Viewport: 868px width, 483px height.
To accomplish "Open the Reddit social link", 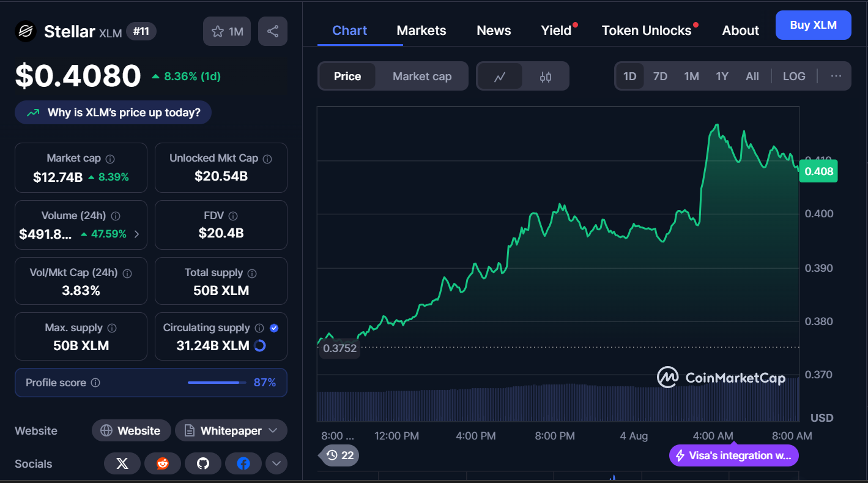I will click(163, 464).
